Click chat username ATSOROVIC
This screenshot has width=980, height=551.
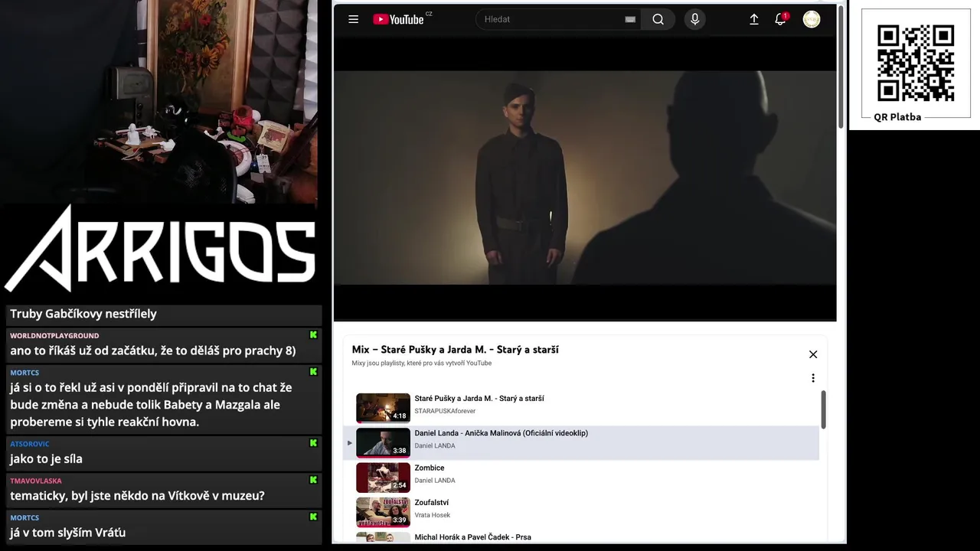[30, 444]
